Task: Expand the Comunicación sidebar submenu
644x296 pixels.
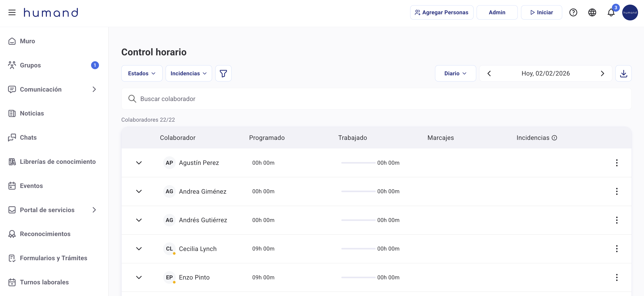Action: tap(94, 89)
